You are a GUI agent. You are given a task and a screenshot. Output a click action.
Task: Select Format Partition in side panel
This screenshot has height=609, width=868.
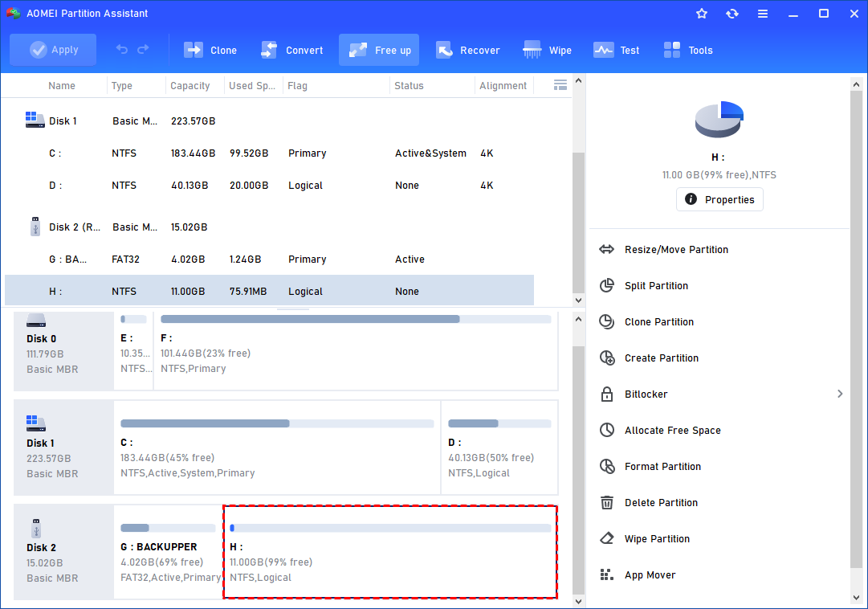click(662, 467)
